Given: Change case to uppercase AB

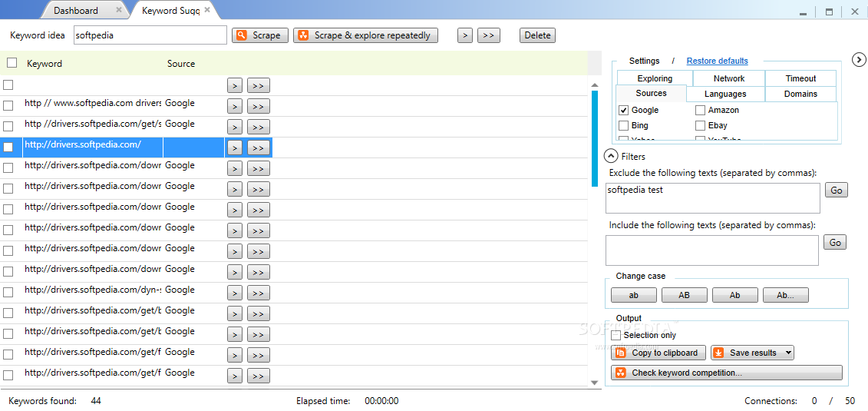Looking at the screenshot, I should coord(685,295).
